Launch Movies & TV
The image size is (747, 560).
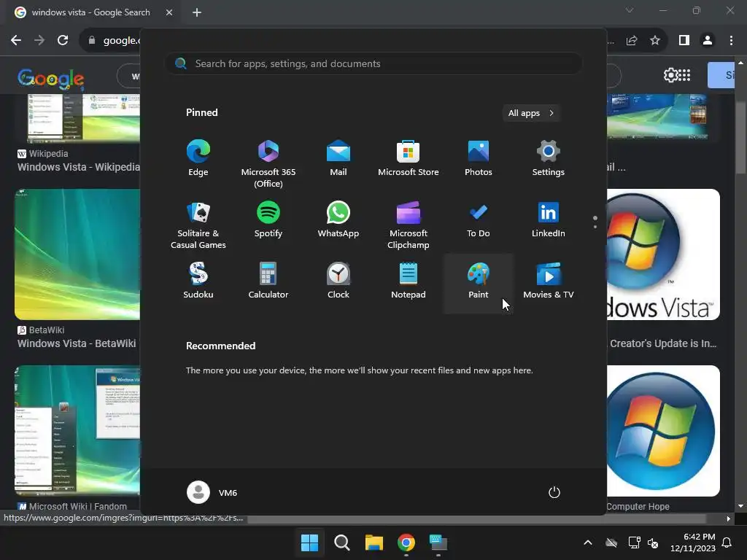(549, 281)
